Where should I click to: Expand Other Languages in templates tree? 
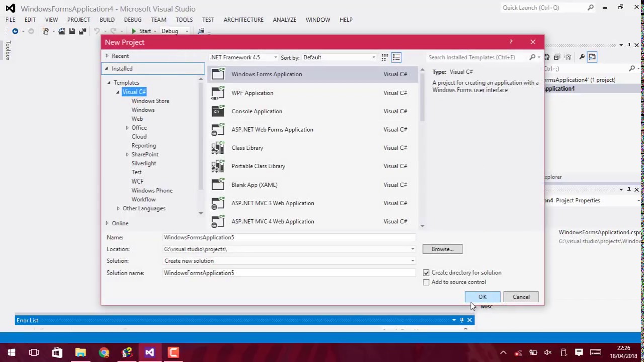coord(118,208)
